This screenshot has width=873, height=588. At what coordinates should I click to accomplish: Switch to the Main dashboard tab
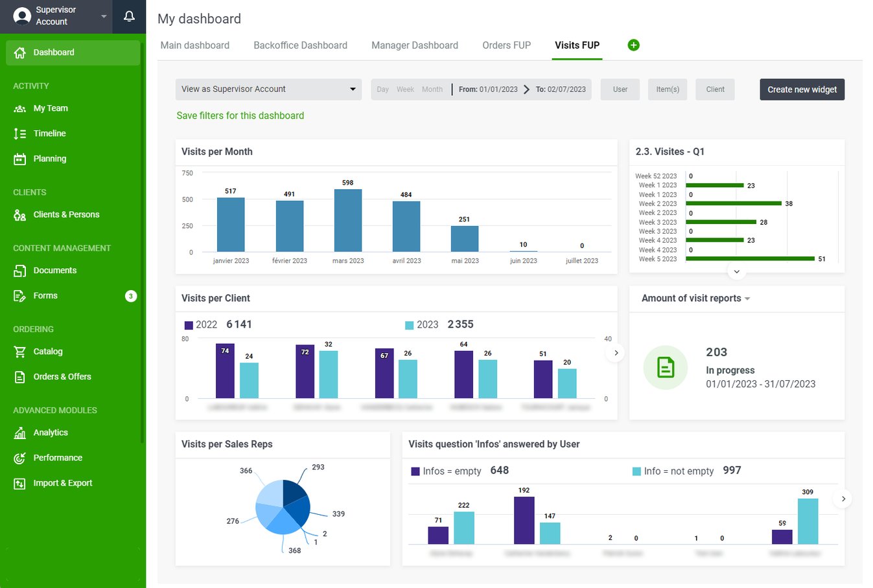[194, 45]
